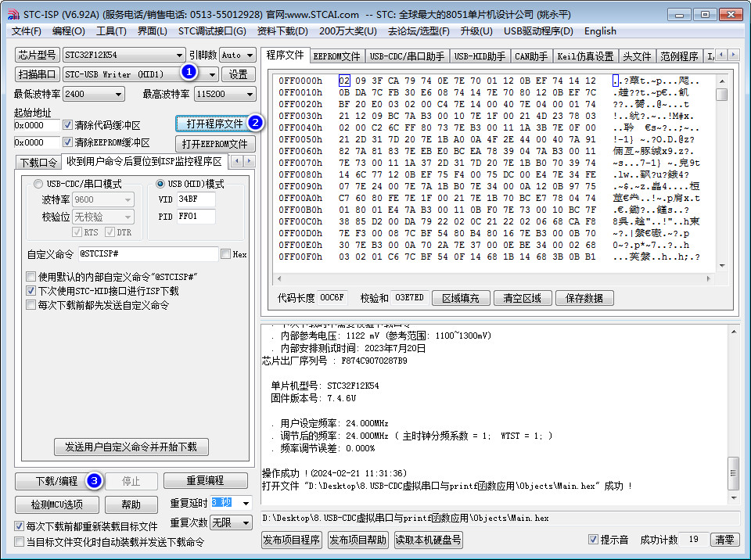Open 校验位 无校验 dropdown

pyautogui.click(x=128, y=217)
